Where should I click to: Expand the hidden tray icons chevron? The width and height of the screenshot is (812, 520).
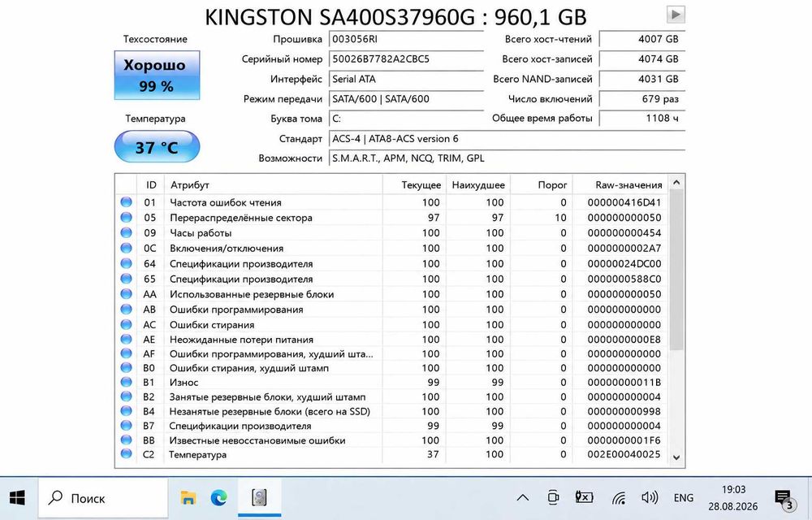click(523, 498)
